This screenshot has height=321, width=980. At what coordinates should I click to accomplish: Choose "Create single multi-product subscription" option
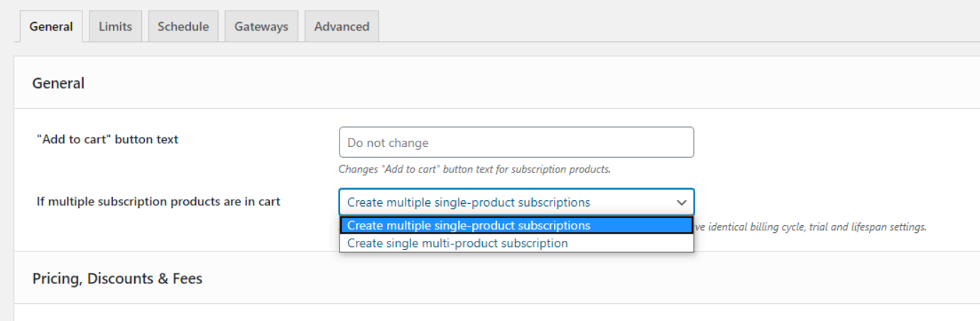tap(457, 243)
